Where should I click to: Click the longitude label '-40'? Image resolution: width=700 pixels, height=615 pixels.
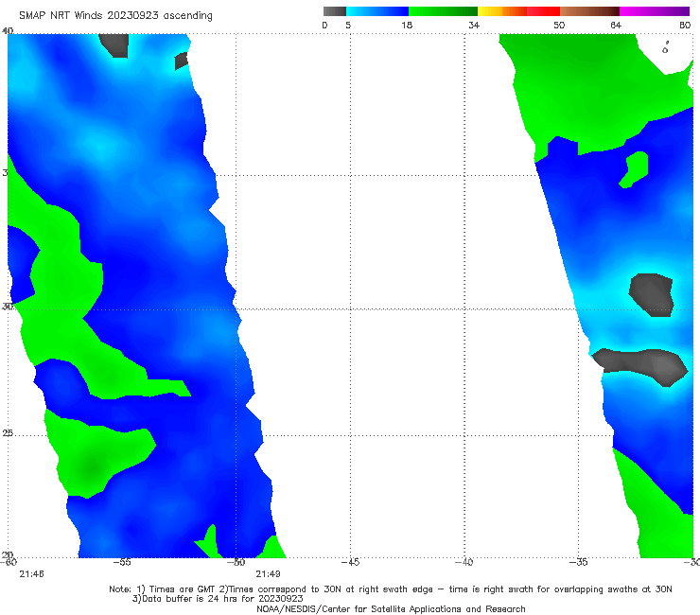tap(464, 562)
